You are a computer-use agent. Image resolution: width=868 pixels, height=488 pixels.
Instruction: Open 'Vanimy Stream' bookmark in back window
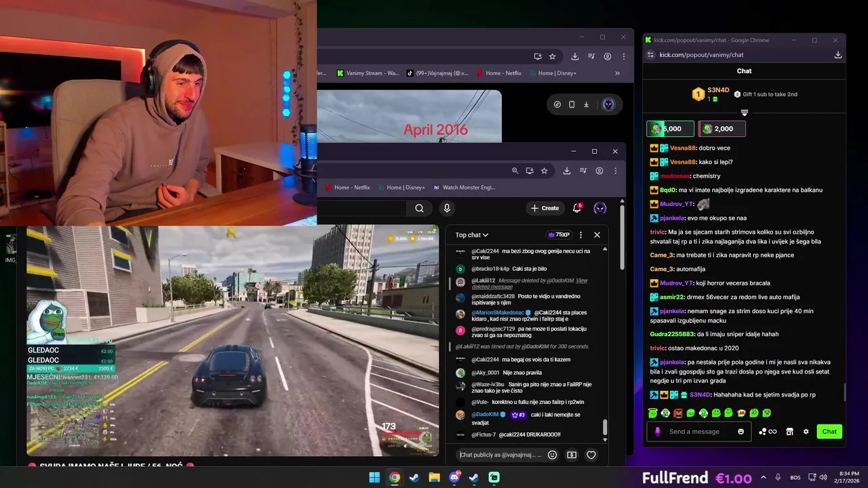point(368,73)
